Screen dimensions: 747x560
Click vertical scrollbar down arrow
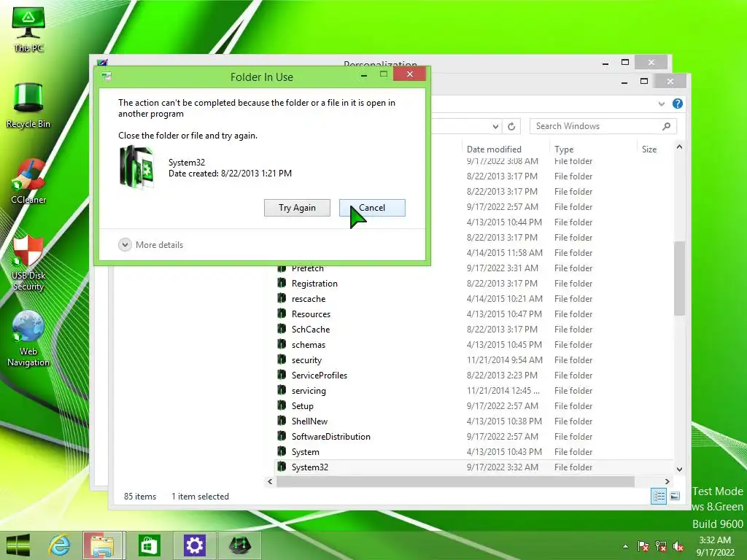coord(679,469)
